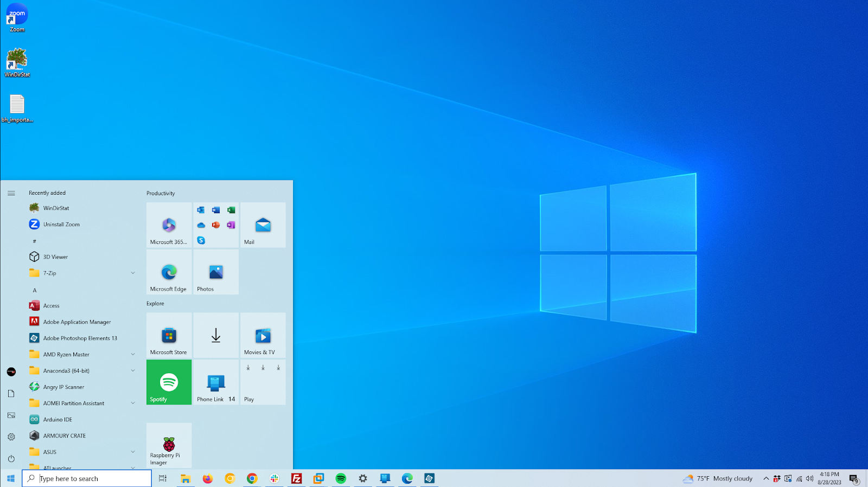Click the Dropbox tray icon

[x=776, y=478]
